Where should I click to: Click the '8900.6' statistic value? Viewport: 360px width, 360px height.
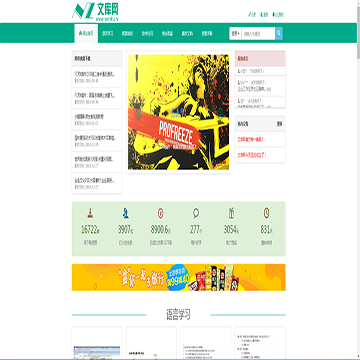coord(161,229)
